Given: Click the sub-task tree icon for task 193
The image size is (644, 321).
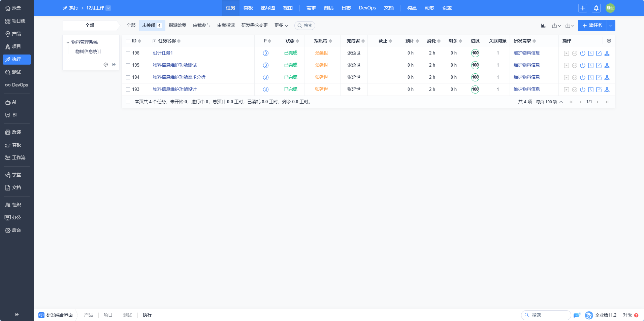Looking at the screenshot, I should 607,90.
